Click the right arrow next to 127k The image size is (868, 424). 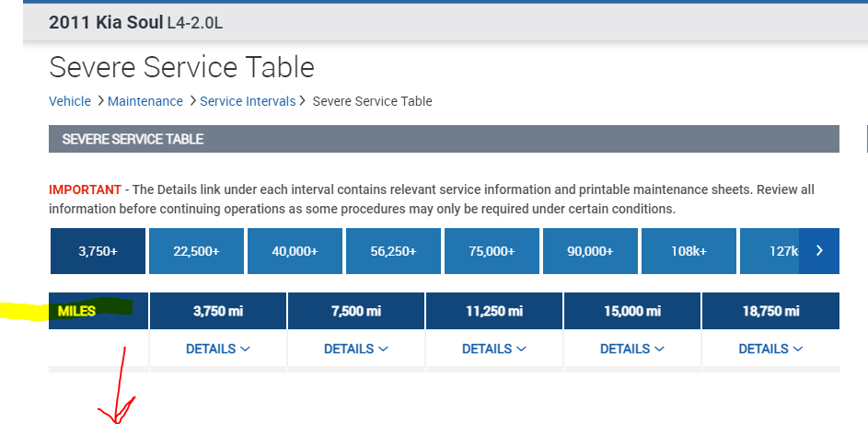[819, 250]
